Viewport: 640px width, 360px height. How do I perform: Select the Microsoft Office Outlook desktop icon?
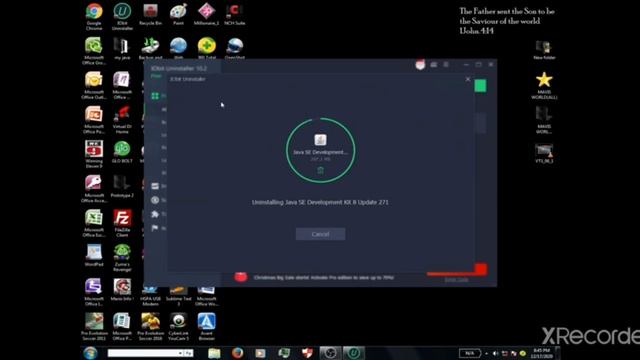[94, 86]
